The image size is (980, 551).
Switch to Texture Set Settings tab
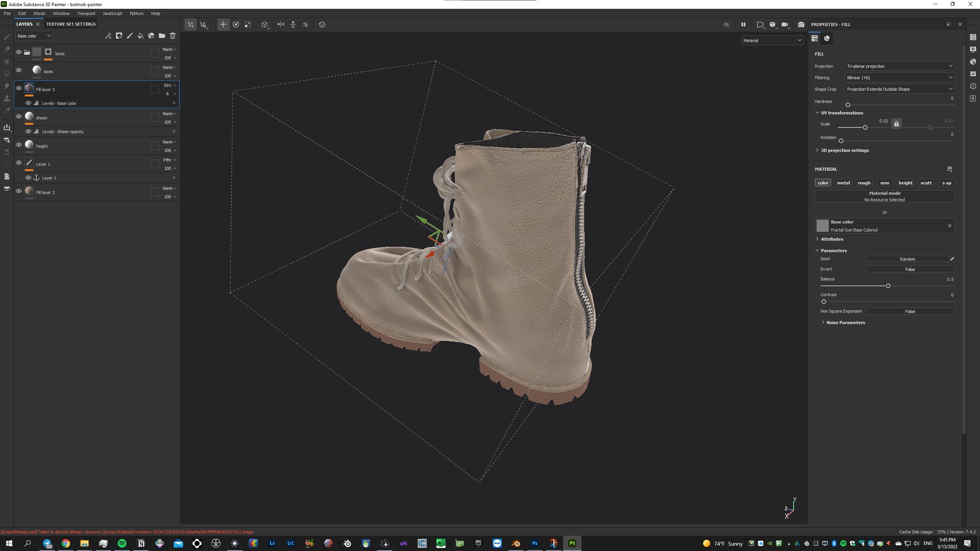click(x=71, y=24)
